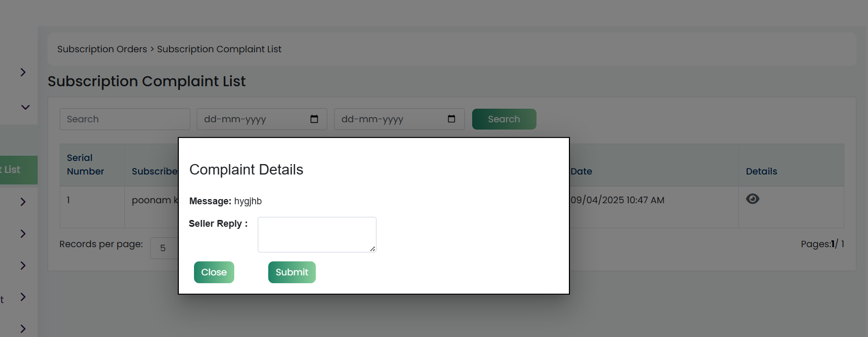Open Subscription Complaint List breadcrumb
This screenshot has height=337, width=868.
[x=219, y=49]
